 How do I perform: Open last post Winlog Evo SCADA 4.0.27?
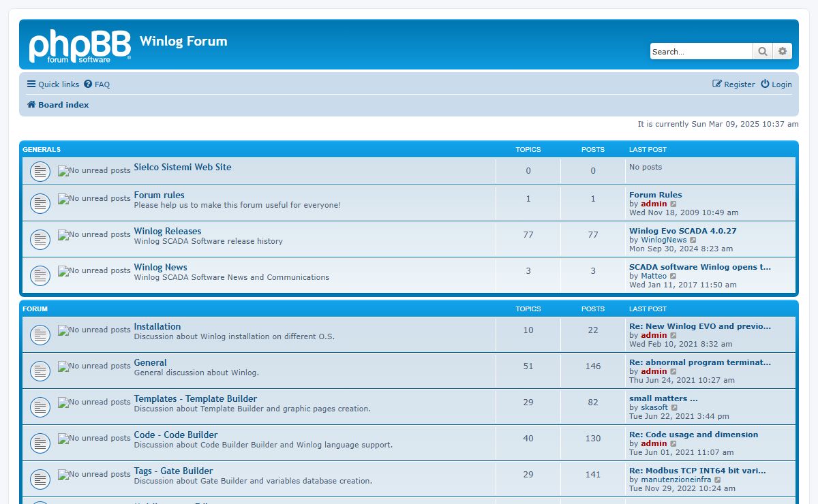pos(683,231)
